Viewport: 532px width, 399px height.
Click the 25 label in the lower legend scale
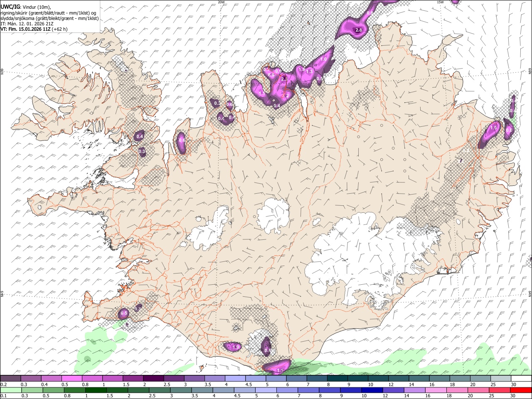[x=492, y=396]
